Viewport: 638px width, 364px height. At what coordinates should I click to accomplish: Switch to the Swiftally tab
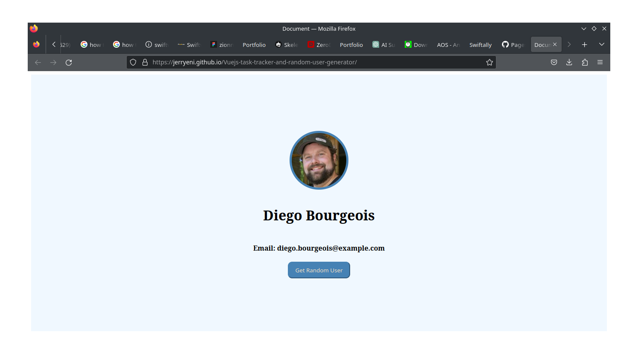tap(480, 45)
